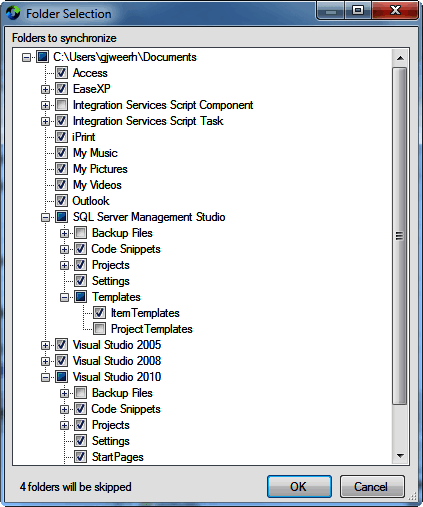Select Settings label under Visual Studio 2010
Image resolution: width=423 pixels, height=507 pixels.
point(111,441)
